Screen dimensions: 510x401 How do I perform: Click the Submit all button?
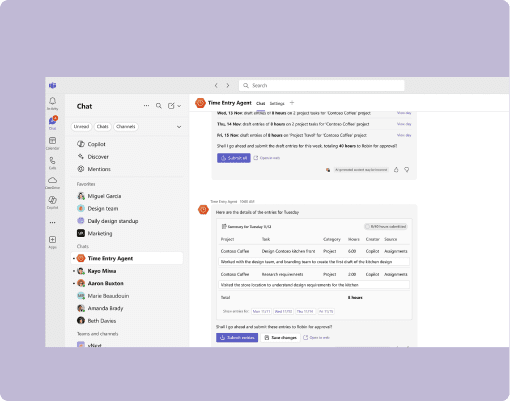pos(234,158)
